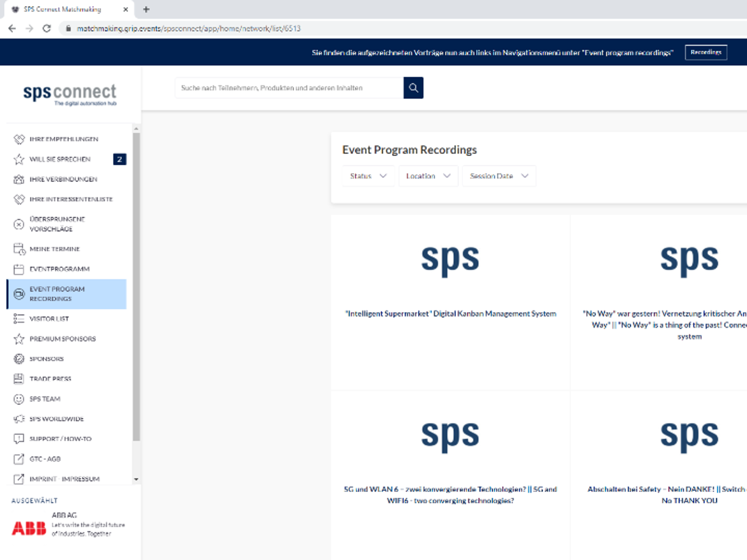747x560 pixels.
Task: Click the Ihre Verbindungen people icon
Action: [x=19, y=179]
